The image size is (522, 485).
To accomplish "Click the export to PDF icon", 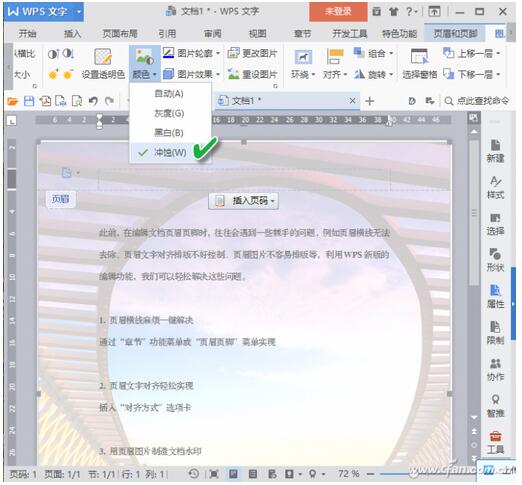I will (45, 101).
